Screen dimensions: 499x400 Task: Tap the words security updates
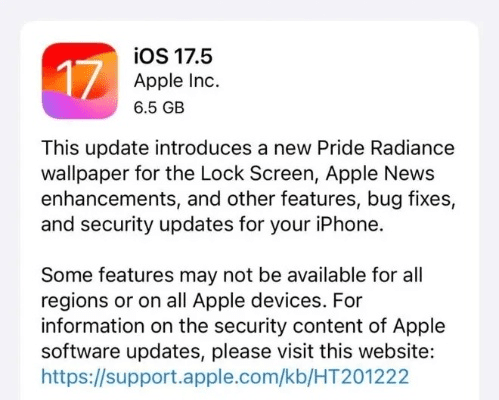pos(157,224)
